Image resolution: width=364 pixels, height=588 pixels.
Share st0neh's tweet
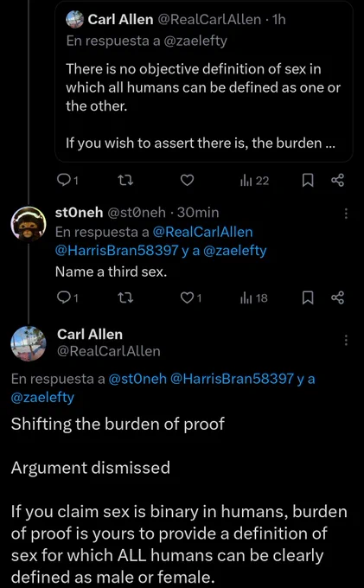pyautogui.click(x=337, y=297)
